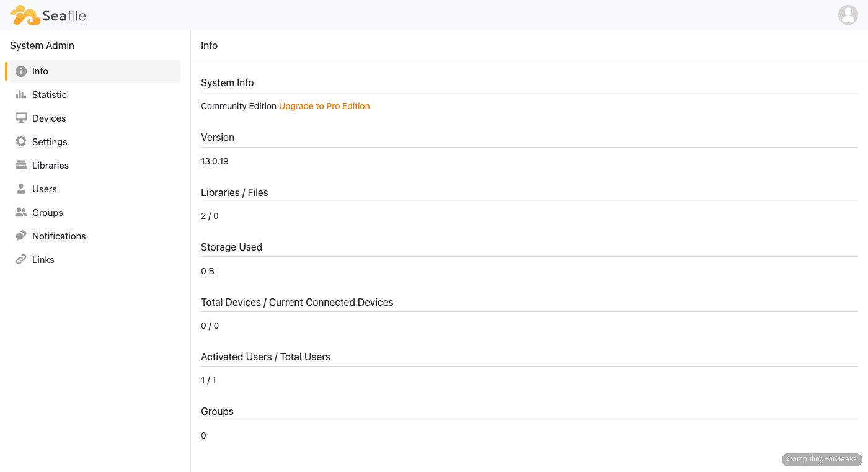Select the Notifications sidebar entry

point(59,236)
